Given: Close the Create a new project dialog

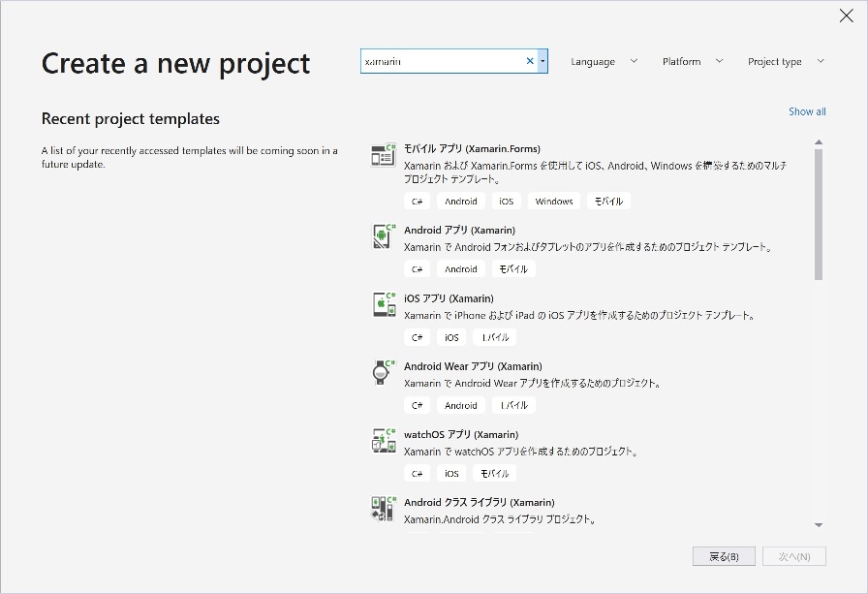Looking at the screenshot, I should (846, 16).
